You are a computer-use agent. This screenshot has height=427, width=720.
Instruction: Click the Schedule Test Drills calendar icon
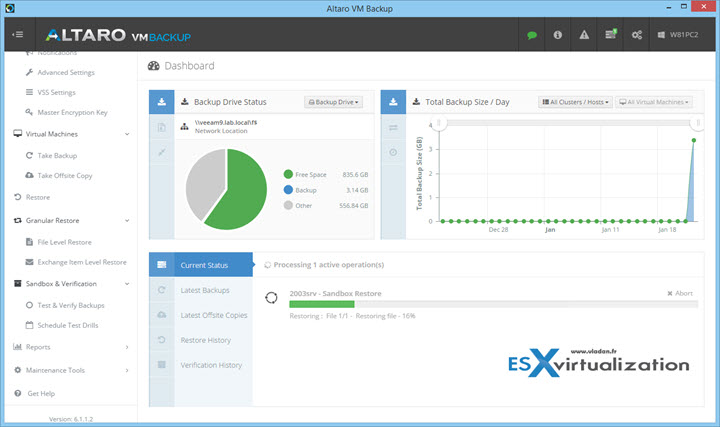[29, 325]
